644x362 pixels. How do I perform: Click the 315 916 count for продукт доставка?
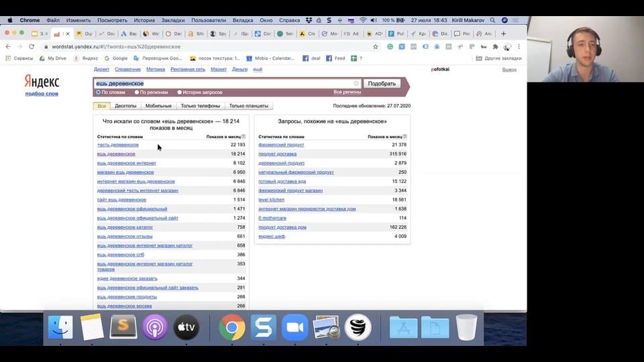[x=398, y=154]
